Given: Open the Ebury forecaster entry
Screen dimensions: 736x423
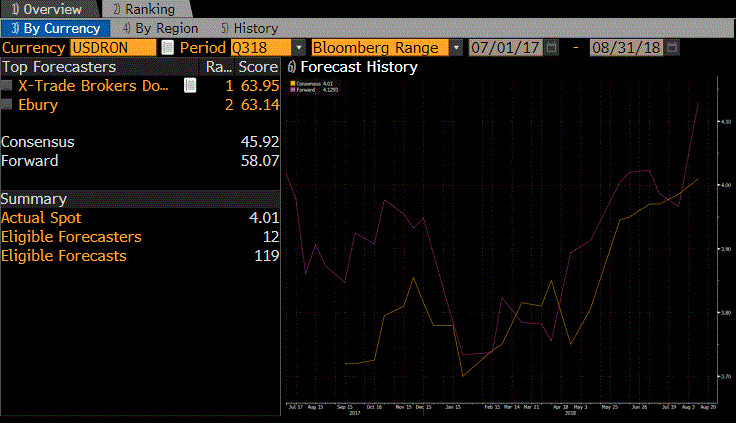Looking at the screenshot, I should tap(38, 104).
